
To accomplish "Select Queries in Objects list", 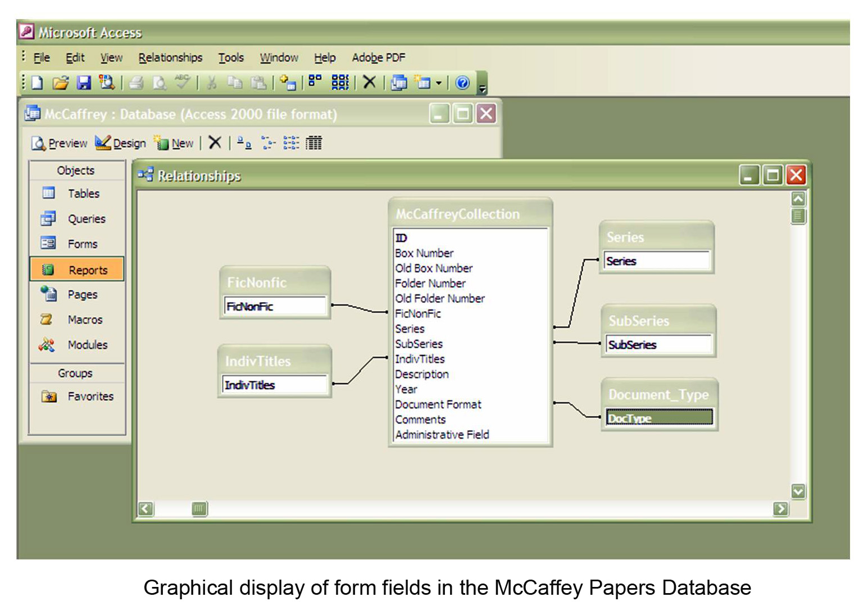I will (x=76, y=218).
